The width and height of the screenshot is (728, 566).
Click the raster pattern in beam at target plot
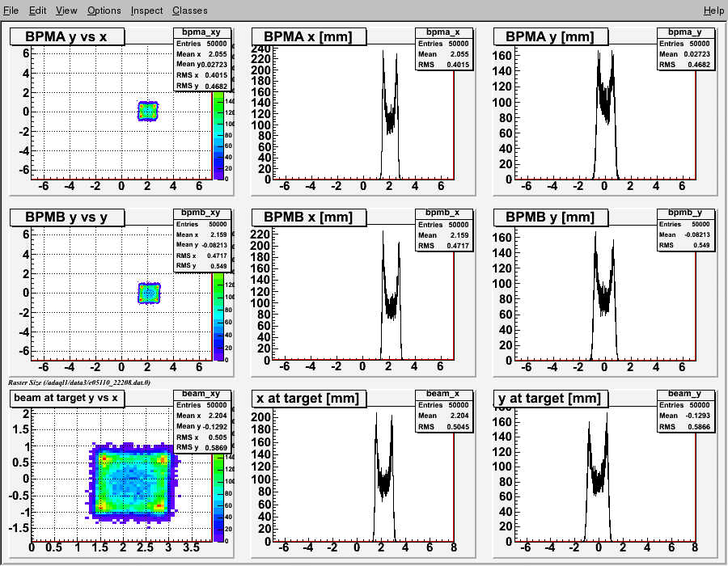click(x=133, y=484)
